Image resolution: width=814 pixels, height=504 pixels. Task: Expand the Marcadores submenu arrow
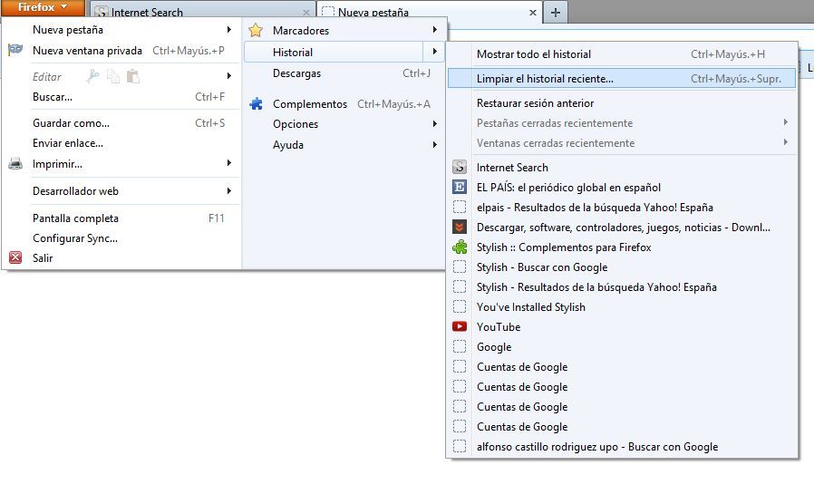click(x=434, y=30)
